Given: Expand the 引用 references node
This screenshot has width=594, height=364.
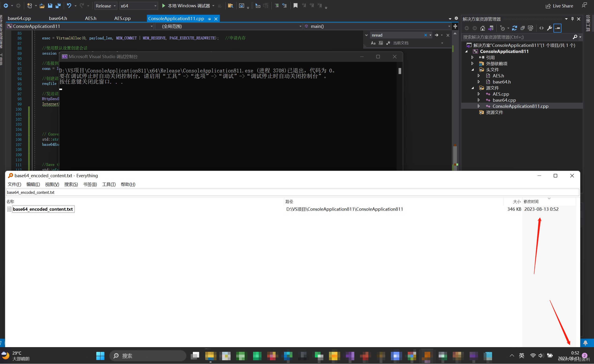Looking at the screenshot, I should coord(472,57).
